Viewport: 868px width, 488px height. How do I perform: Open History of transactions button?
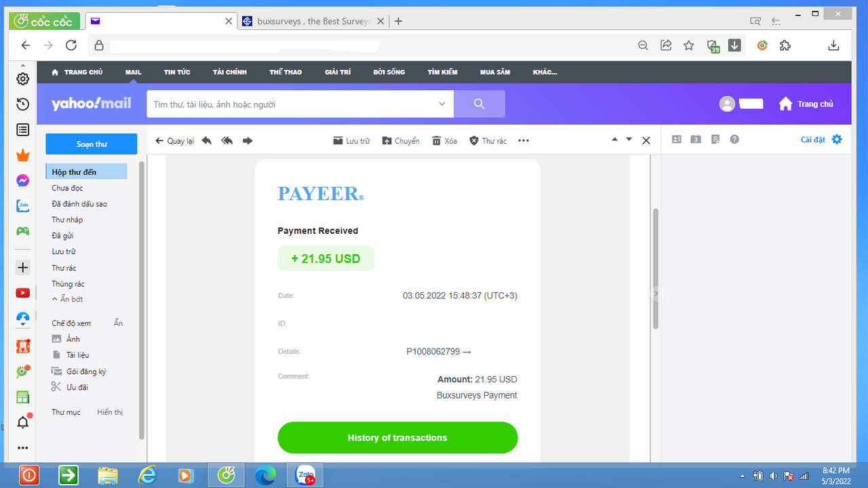click(x=397, y=438)
